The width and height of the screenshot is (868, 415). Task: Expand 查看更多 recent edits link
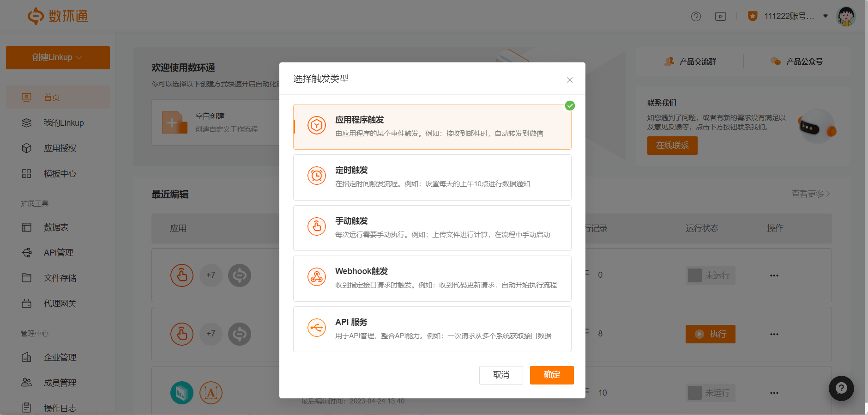click(x=810, y=194)
